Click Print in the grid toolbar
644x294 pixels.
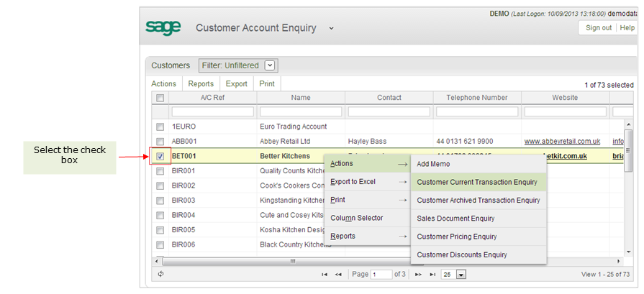(x=267, y=83)
